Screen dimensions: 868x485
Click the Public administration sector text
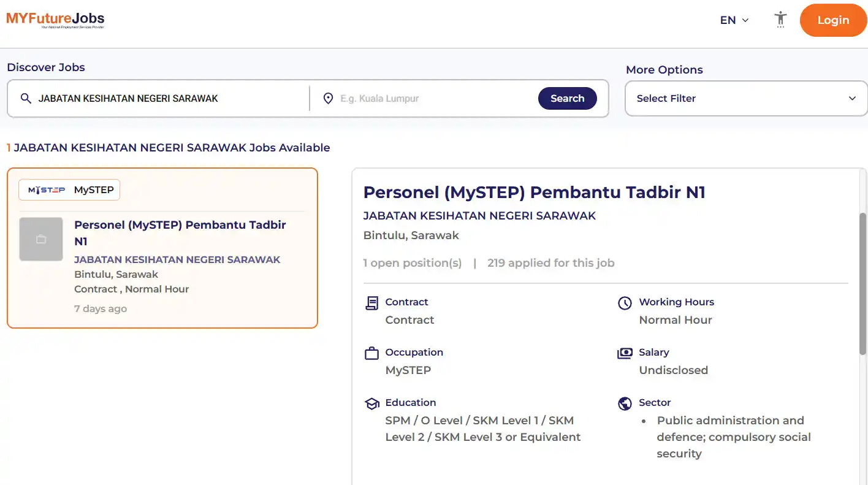coord(734,437)
